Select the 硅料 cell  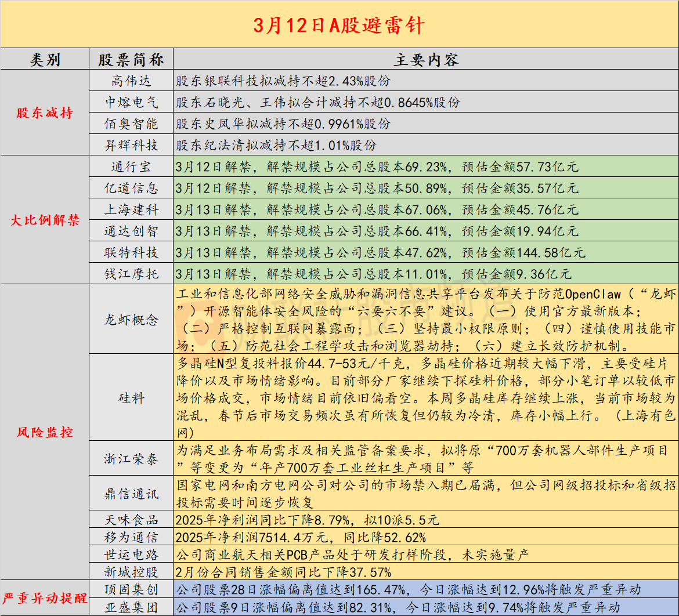131,398
